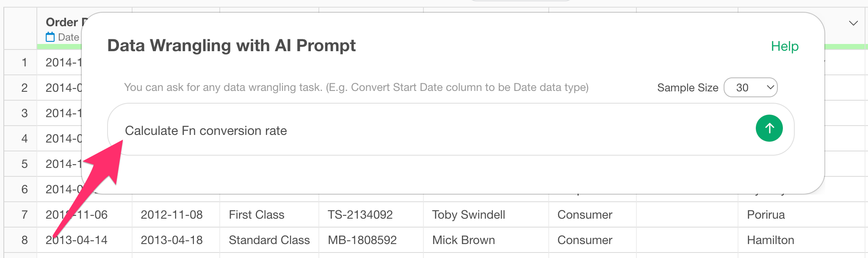Click the 2012-11-08 ship date cell
This screenshot has width=868, height=258.
tap(176, 215)
